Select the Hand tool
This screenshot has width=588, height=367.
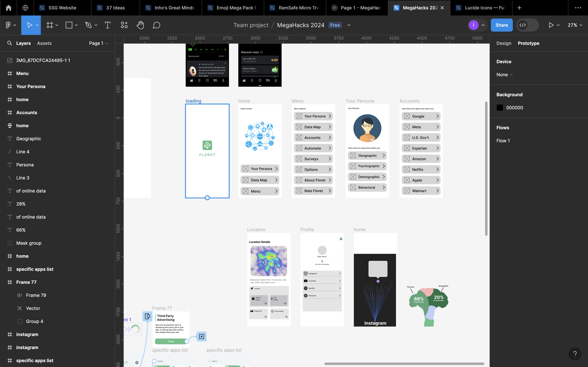pyautogui.click(x=140, y=25)
